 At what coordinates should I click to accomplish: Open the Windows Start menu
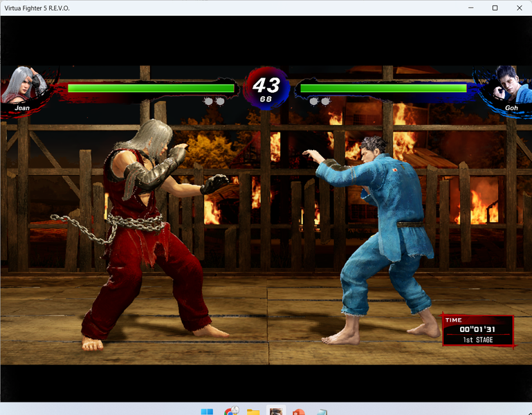click(207, 412)
